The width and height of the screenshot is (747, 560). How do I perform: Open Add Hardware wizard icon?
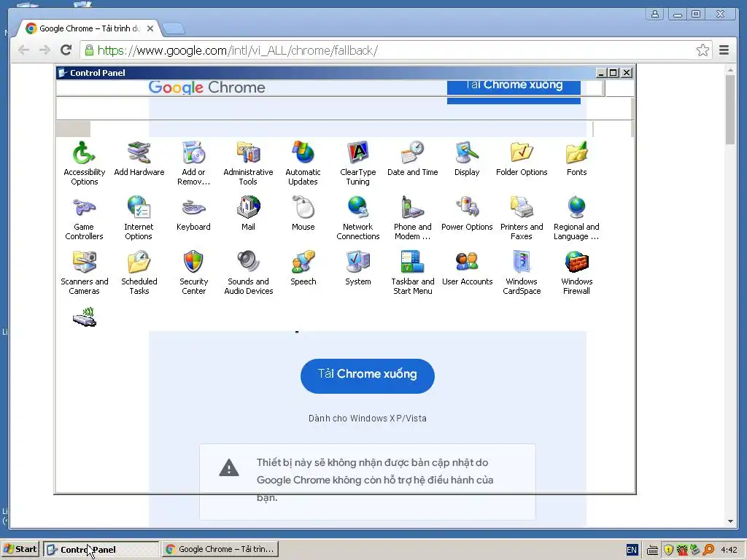(x=139, y=158)
